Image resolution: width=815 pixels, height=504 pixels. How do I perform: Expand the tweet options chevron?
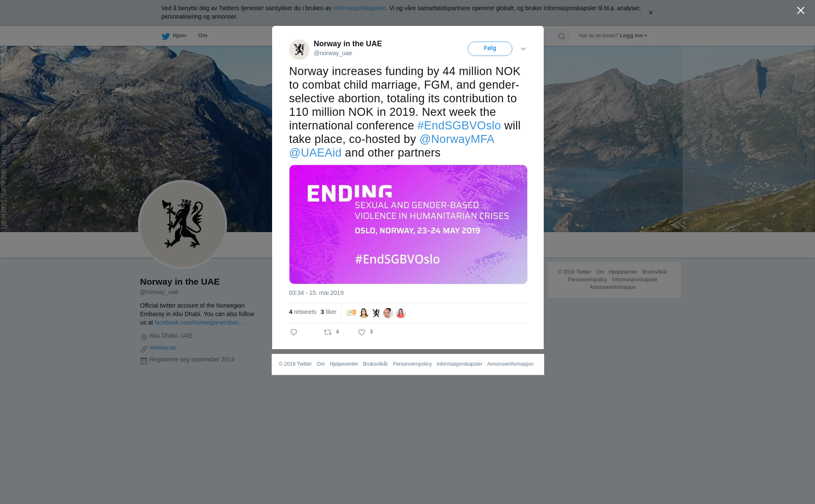(523, 49)
